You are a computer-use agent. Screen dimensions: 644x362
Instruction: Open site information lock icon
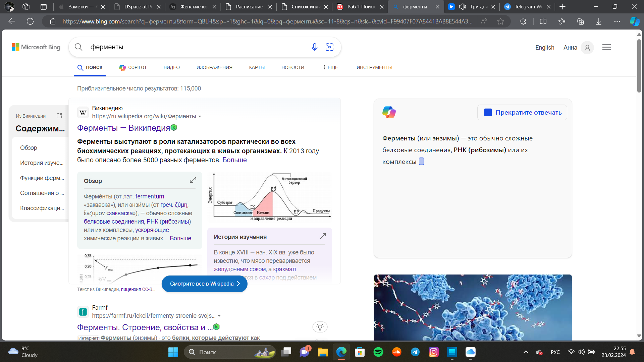[53, 21]
